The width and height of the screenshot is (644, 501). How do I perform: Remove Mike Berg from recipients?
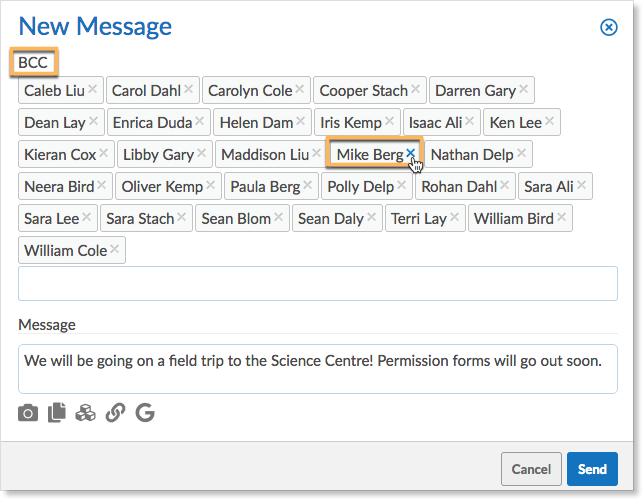pyautogui.click(x=411, y=153)
